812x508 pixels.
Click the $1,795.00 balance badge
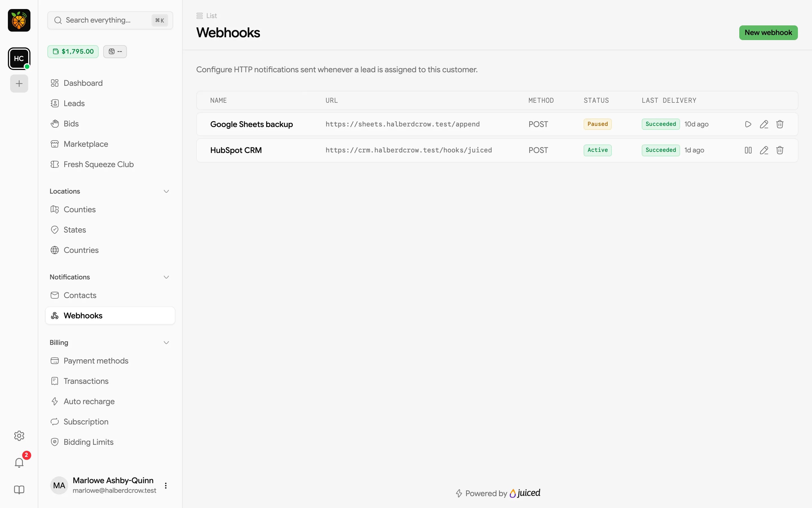73,51
